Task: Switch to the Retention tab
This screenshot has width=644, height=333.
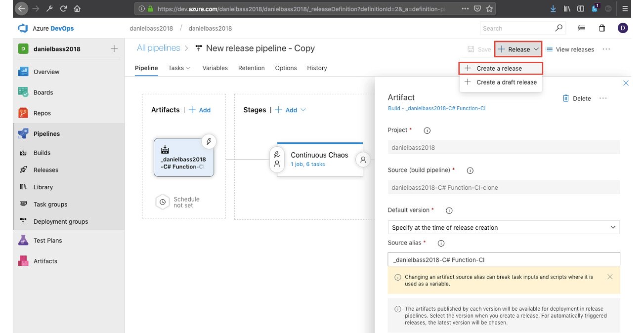Action: pos(252,68)
